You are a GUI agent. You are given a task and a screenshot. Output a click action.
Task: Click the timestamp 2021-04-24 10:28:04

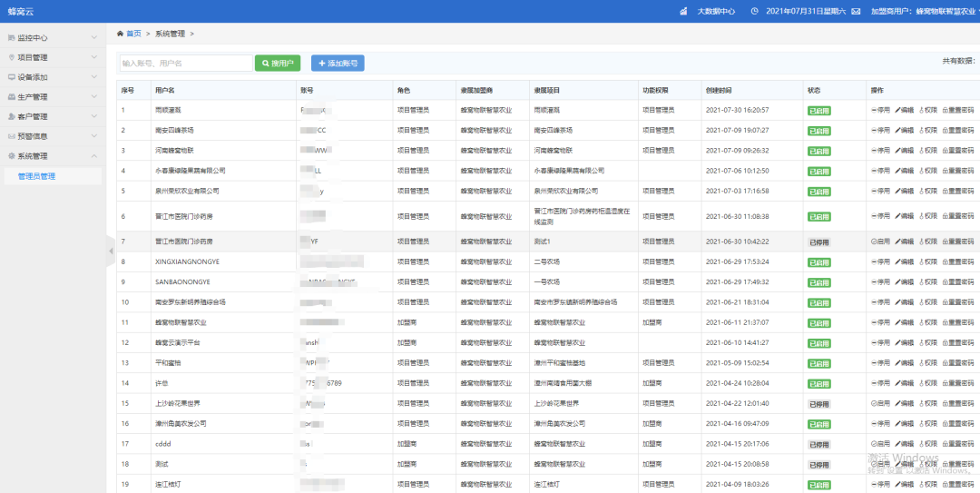tap(737, 383)
